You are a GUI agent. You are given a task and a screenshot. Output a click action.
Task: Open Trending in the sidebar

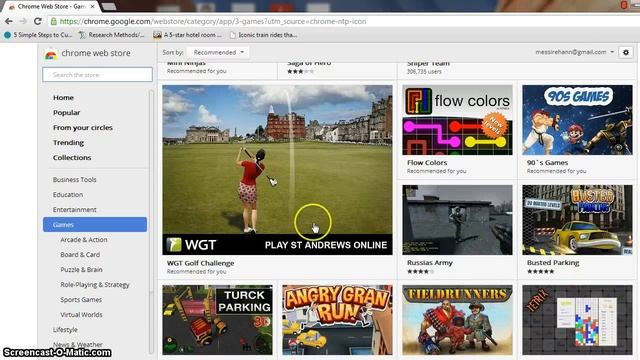(x=68, y=142)
